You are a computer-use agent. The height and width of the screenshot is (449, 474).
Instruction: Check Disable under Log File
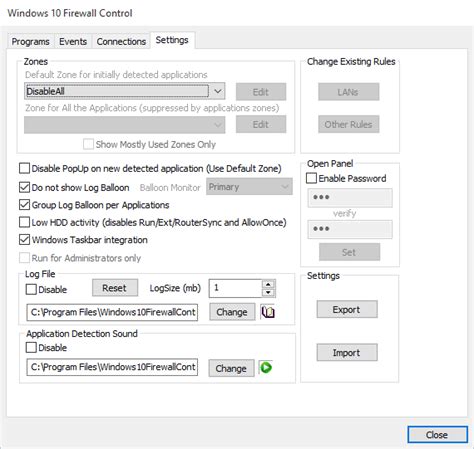click(31, 289)
